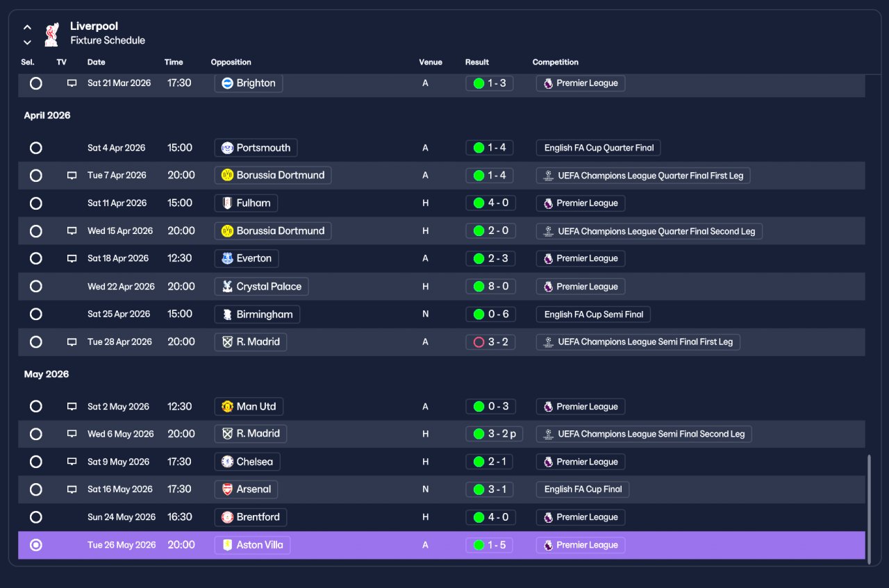Click the Chelsea club badge icon
The width and height of the screenshot is (889, 588).
227,462
